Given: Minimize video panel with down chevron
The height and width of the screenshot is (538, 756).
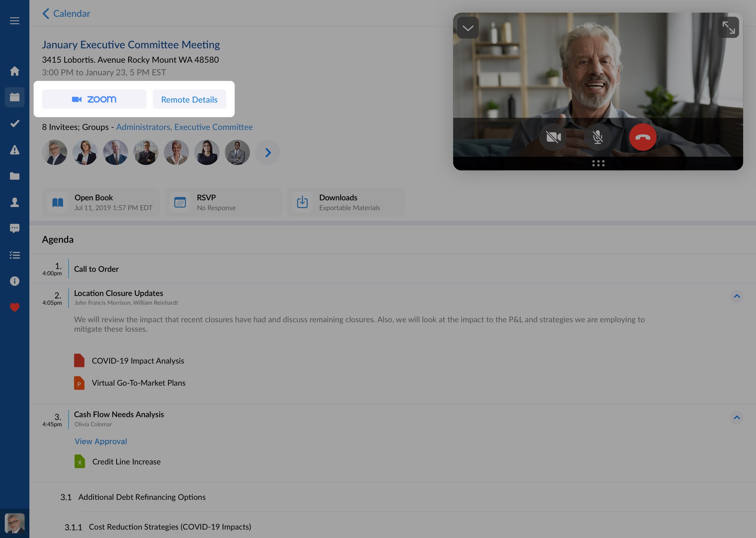Looking at the screenshot, I should tap(468, 28).
